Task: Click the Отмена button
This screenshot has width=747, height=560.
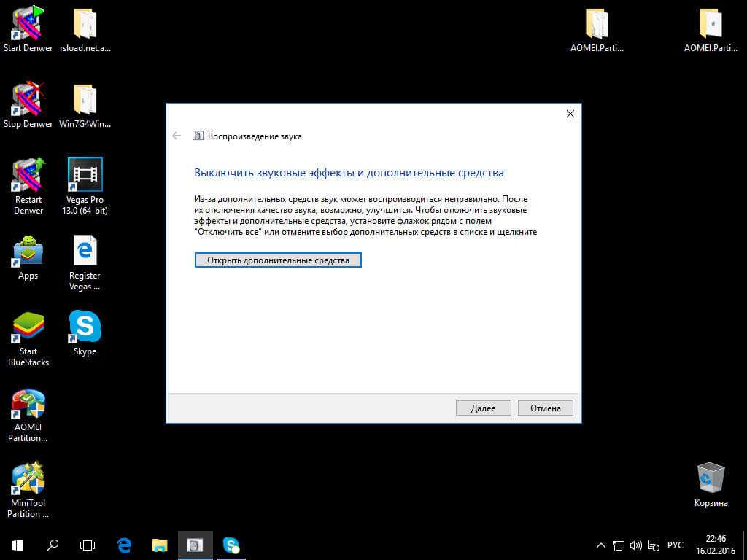Action: tap(545, 408)
